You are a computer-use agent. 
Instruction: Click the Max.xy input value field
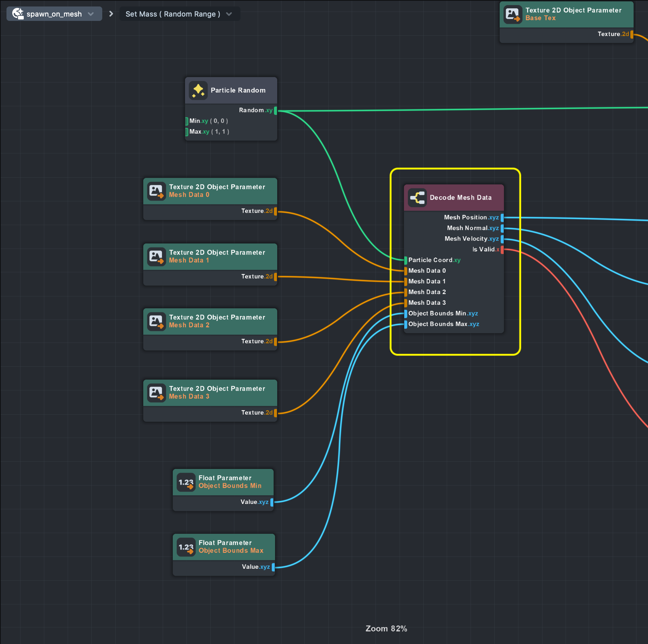click(220, 132)
